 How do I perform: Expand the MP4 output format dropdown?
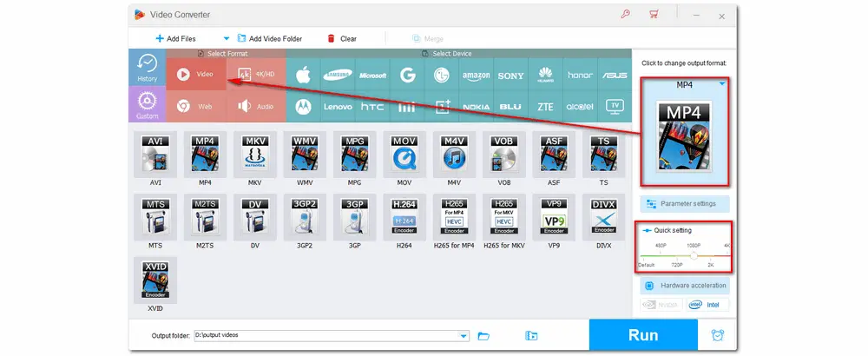722,84
